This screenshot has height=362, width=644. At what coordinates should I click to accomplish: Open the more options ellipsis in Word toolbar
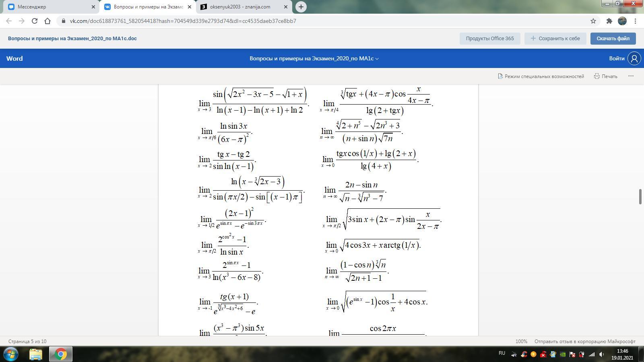click(x=631, y=76)
